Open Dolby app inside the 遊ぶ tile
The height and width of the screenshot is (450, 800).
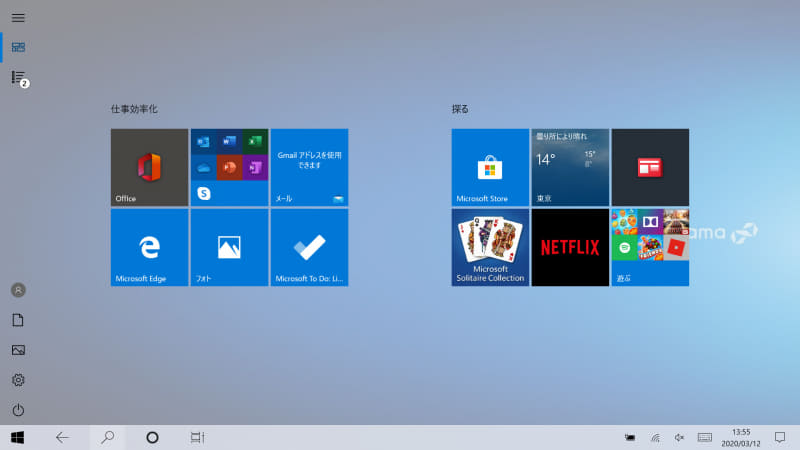[651, 222]
